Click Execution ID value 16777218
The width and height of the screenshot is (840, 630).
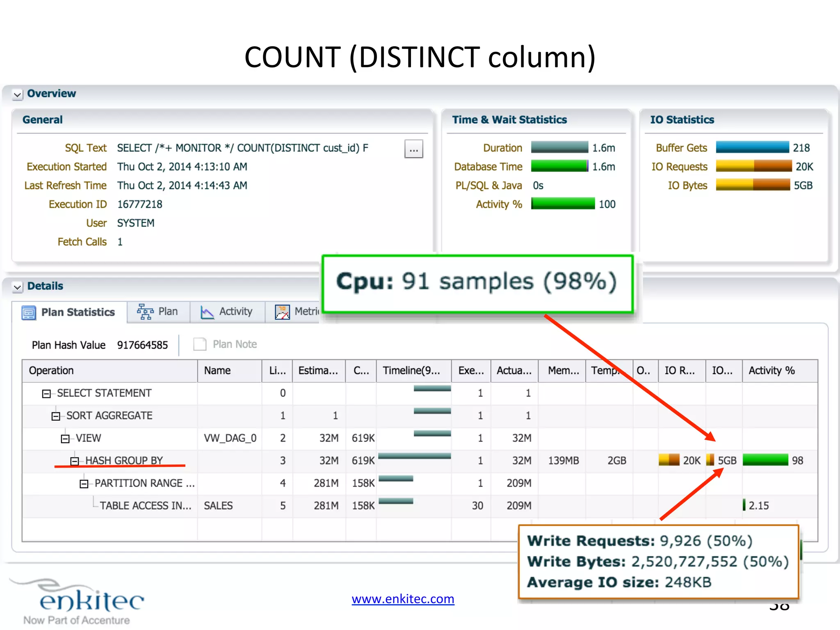point(140,204)
